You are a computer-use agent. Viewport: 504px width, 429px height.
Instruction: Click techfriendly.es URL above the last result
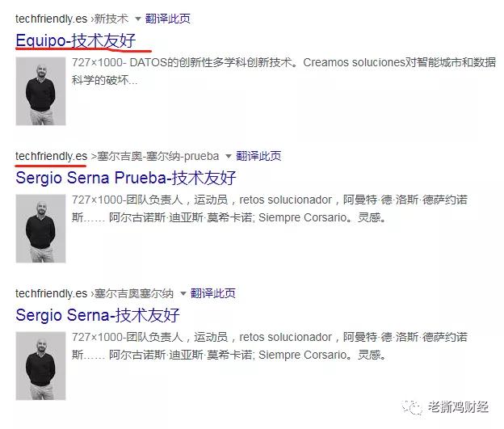[x=51, y=293]
